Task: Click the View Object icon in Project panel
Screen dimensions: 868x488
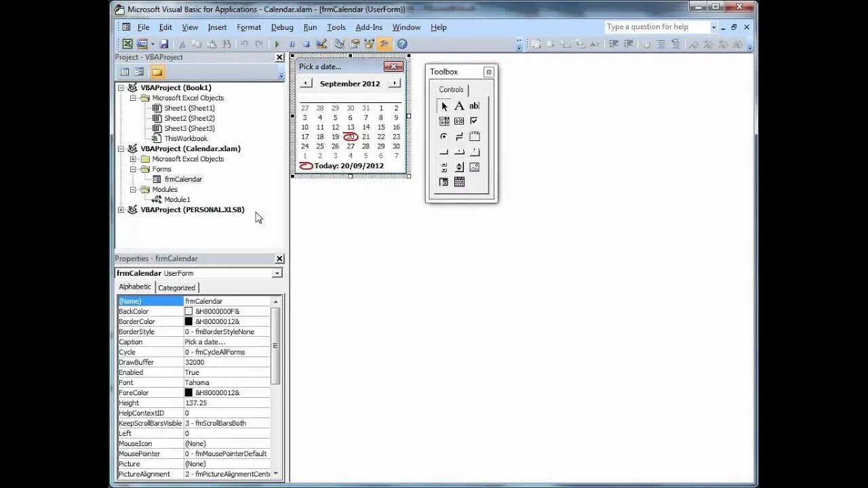Action: point(138,72)
